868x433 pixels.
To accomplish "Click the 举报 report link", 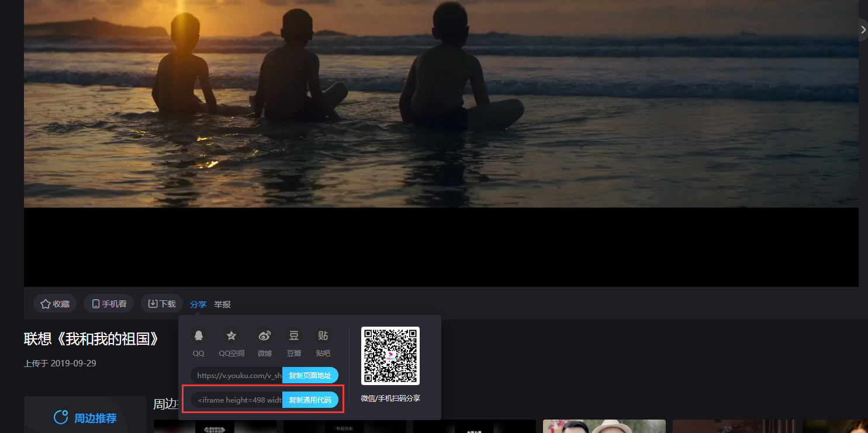I will click(x=222, y=304).
